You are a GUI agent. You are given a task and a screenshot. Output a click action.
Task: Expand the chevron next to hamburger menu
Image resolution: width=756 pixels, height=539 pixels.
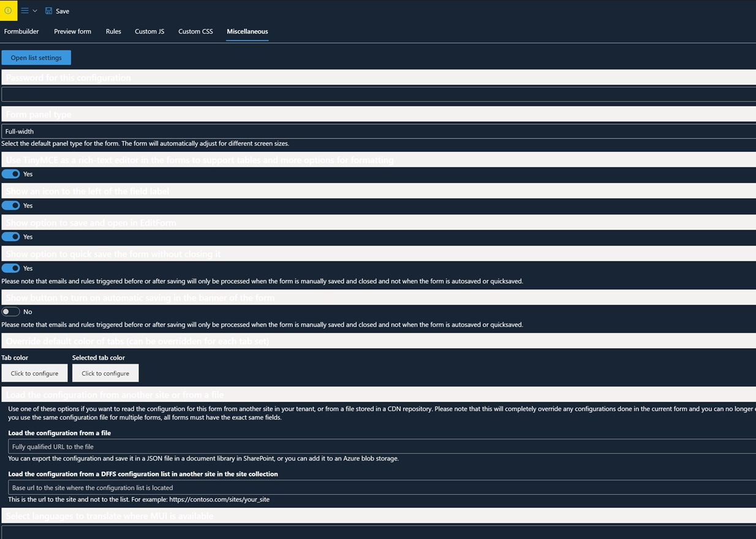point(35,11)
